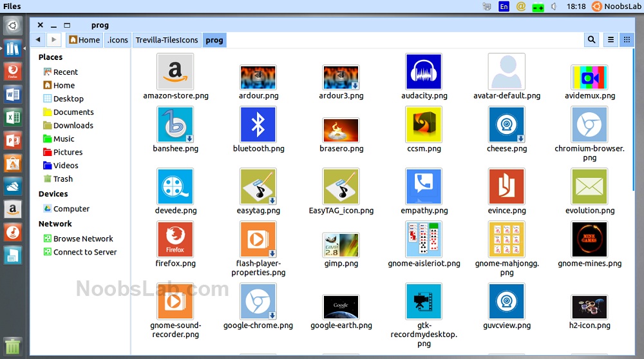Select the google-chrome.png icon
The image size is (644, 359).
(x=258, y=301)
